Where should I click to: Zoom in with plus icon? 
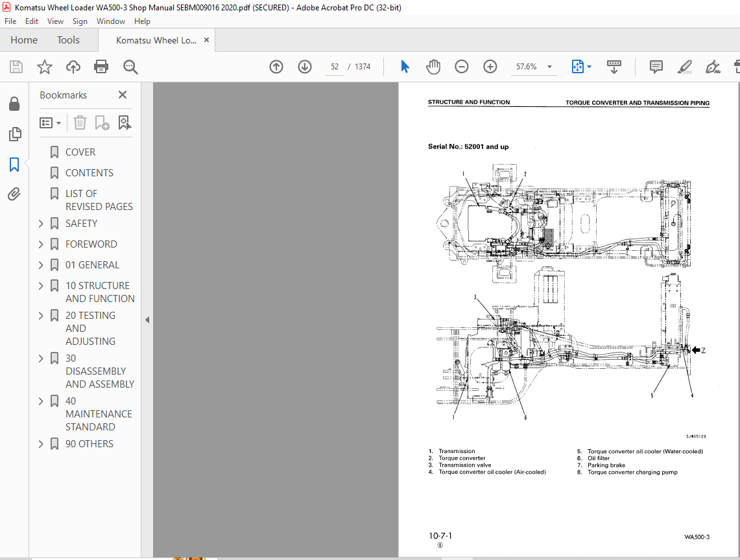(490, 67)
